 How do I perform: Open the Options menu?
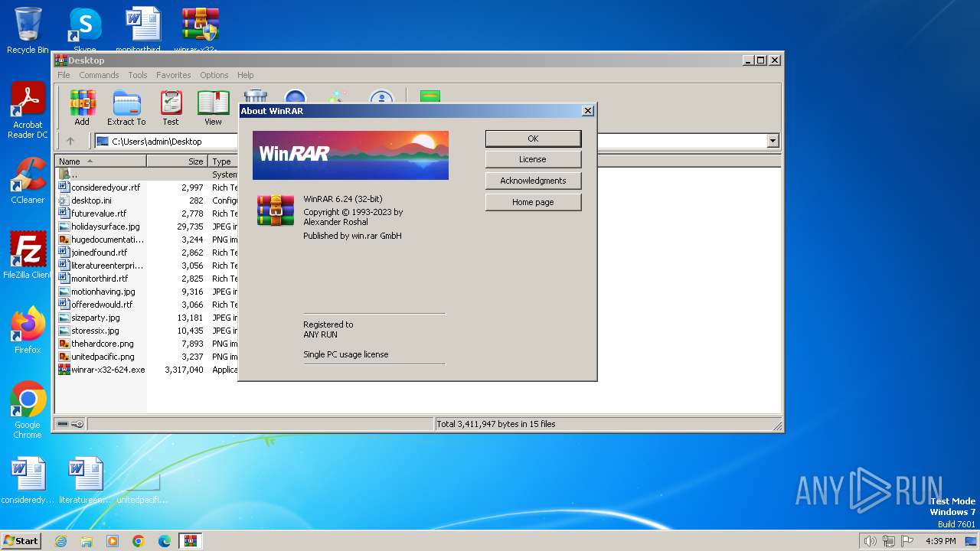coord(214,75)
